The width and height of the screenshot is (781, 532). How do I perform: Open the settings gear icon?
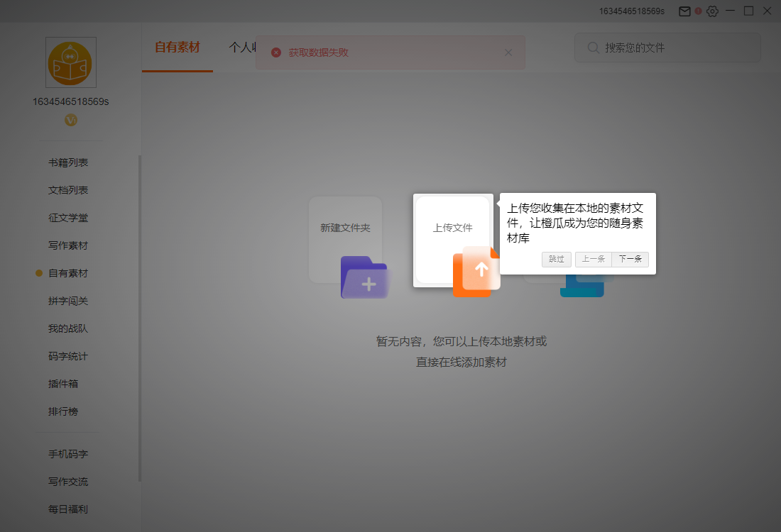(x=712, y=11)
